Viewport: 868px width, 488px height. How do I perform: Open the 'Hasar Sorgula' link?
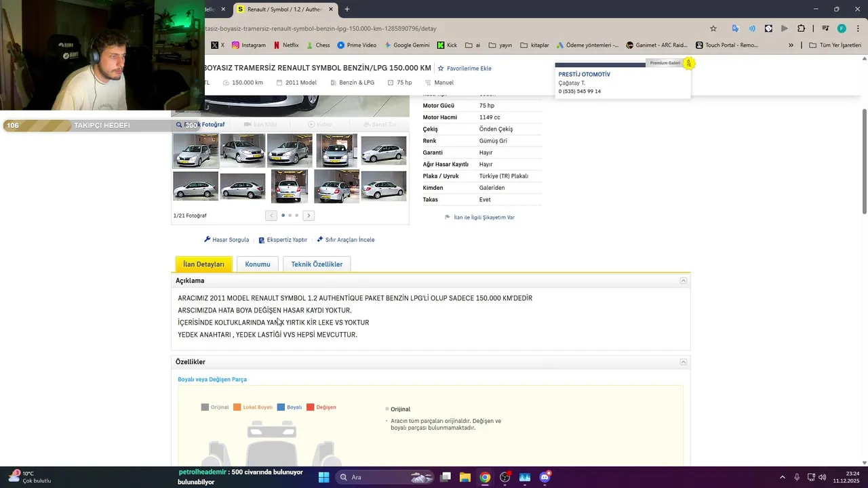point(226,240)
